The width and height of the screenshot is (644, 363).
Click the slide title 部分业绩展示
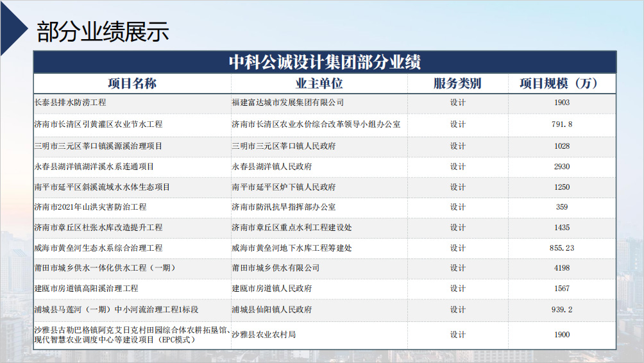click(x=103, y=31)
